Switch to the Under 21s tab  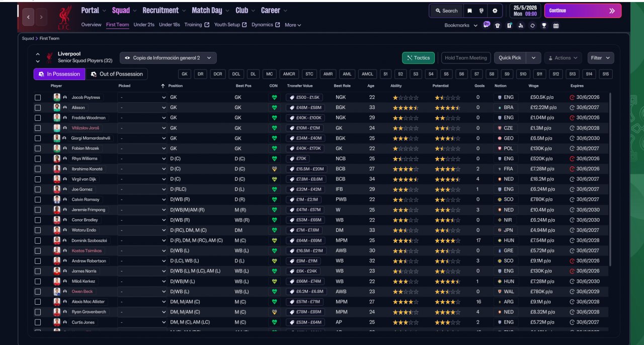[x=144, y=25]
